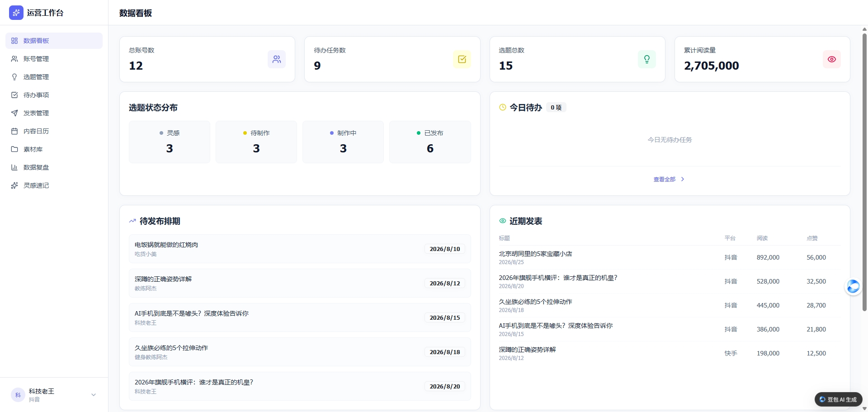The width and height of the screenshot is (868, 412).
Task: Click the eye icon beside 近期发表
Action: tap(503, 221)
